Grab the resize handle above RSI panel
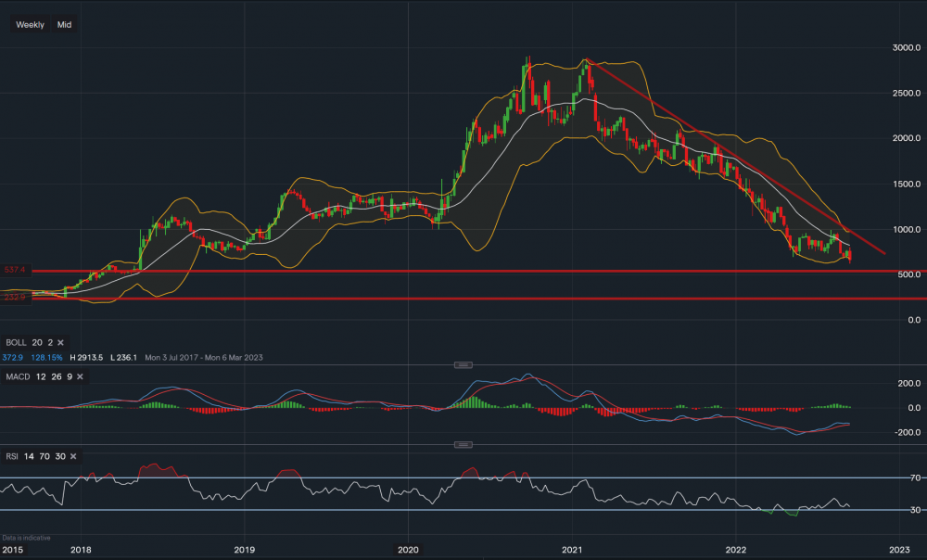Screen dimensions: 927x560 click(463, 445)
